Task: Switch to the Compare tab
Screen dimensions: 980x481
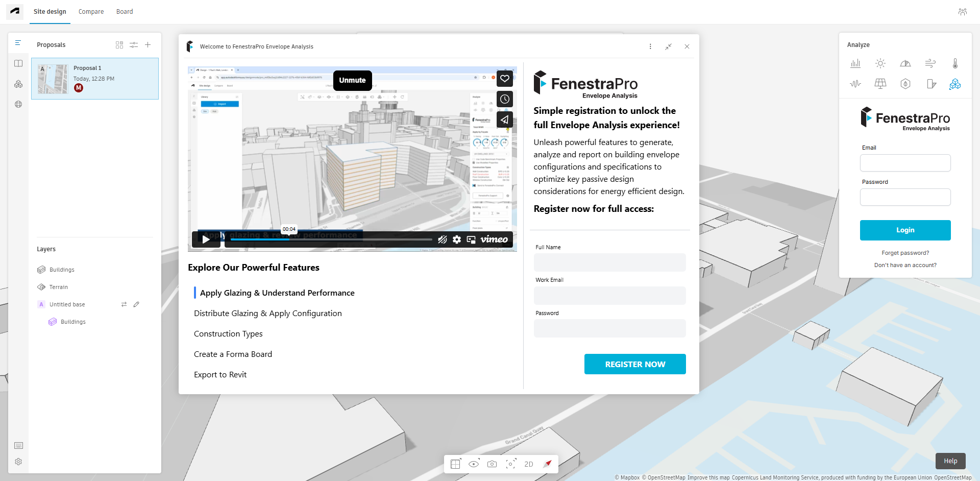Action: pos(91,12)
